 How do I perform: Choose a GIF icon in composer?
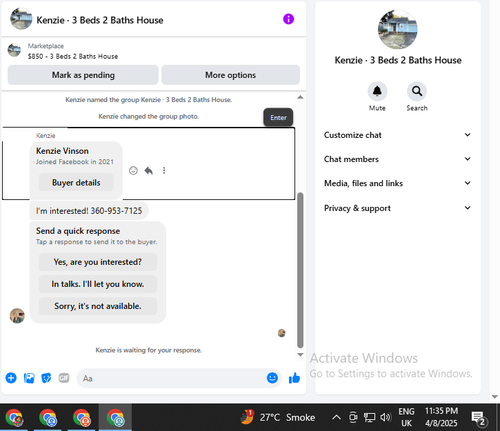click(x=64, y=378)
